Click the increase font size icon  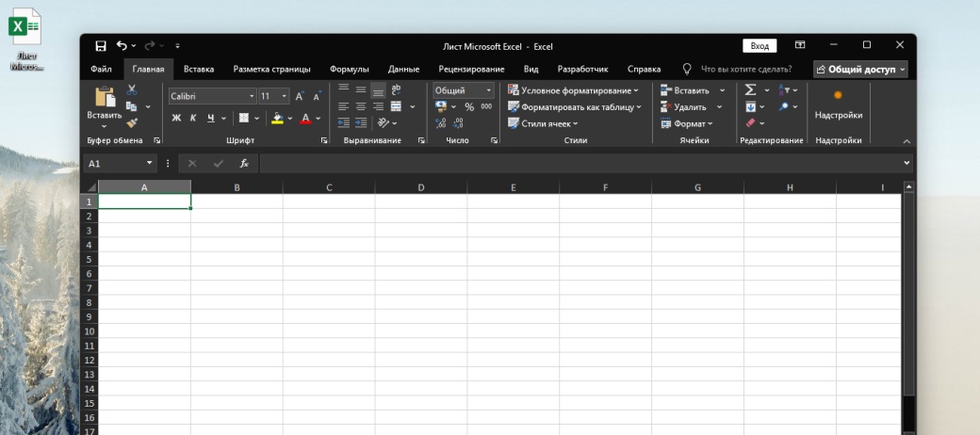300,96
